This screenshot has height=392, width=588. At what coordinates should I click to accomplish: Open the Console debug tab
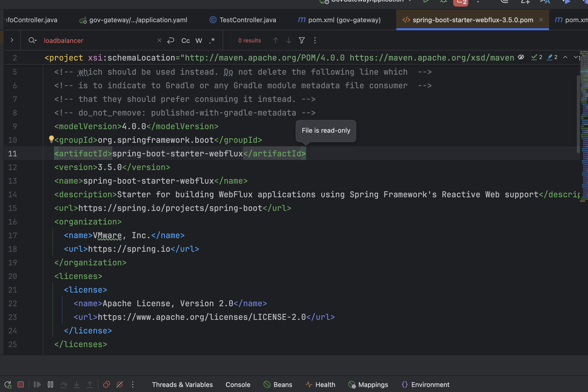point(238,384)
